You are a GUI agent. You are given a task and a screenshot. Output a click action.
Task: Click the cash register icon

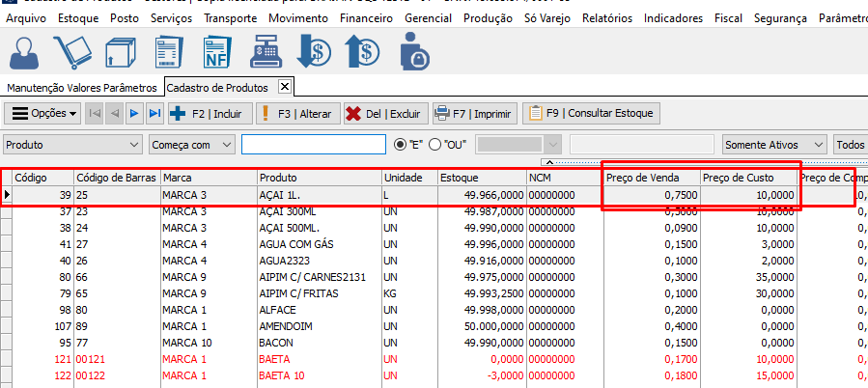267,51
